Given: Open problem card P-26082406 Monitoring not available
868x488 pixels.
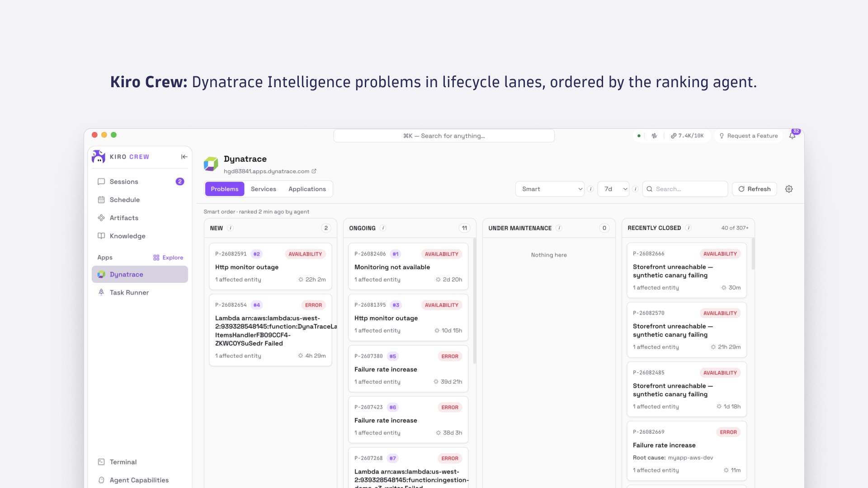Looking at the screenshot, I should click(x=408, y=267).
